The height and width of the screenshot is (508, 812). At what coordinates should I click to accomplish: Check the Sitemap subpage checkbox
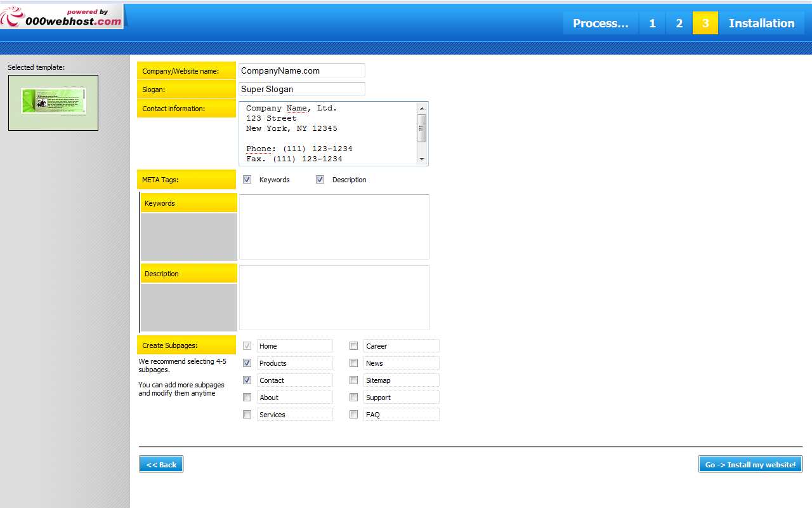pyautogui.click(x=354, y=380)
